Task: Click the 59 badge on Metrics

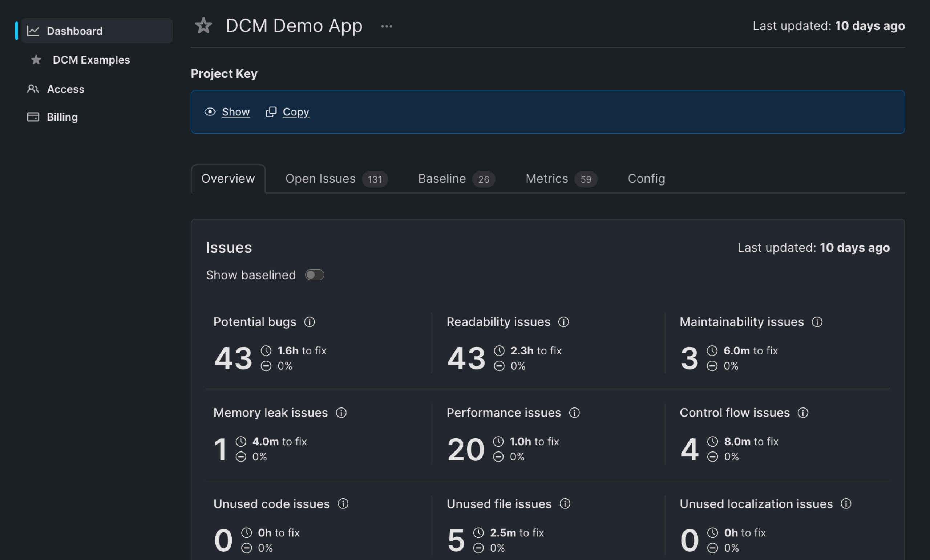Action: 586,179
